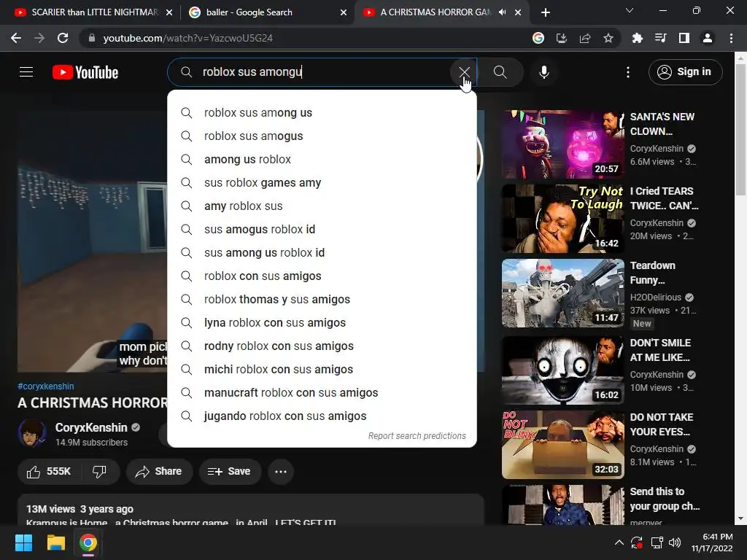Screen dimensions: 747x560
Task: Open the tab search chevron
Action: click(x=630, y=10)
